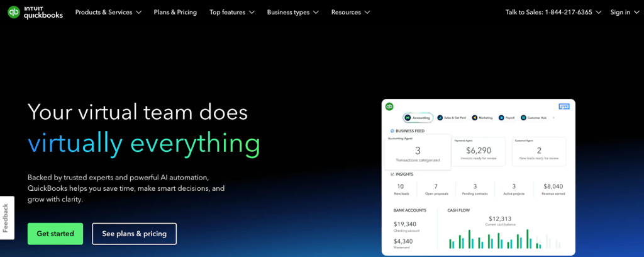Open the Resources menu

[x=350, y=12]
